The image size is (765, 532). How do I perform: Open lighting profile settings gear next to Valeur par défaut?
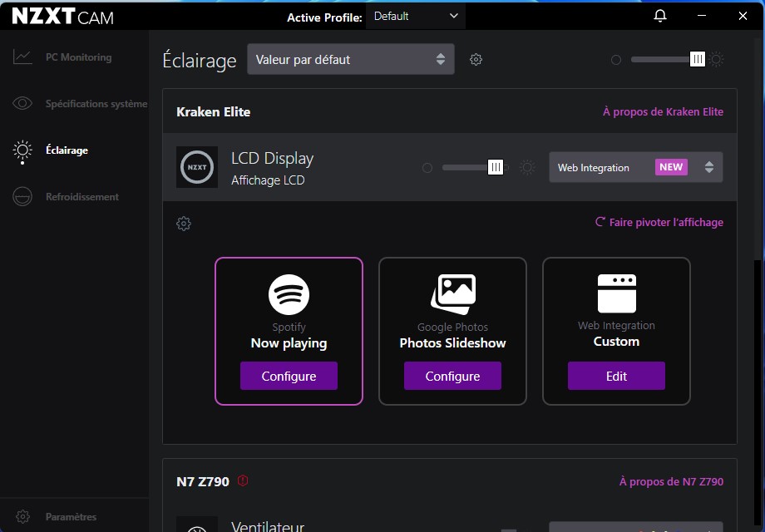click(476, 60)
